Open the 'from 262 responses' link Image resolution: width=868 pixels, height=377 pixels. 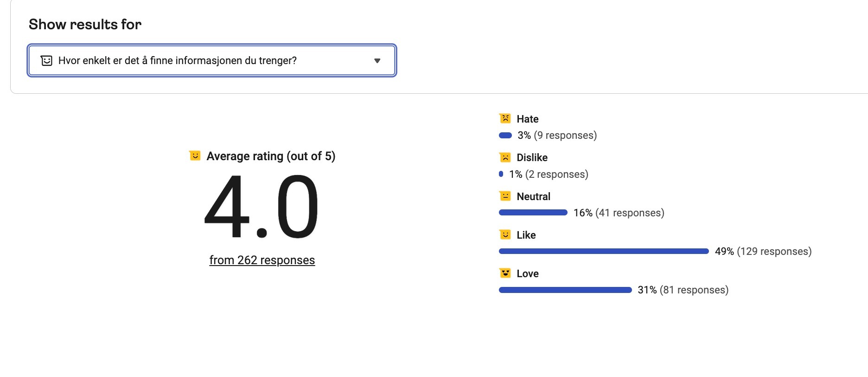[x=262, y=260]
